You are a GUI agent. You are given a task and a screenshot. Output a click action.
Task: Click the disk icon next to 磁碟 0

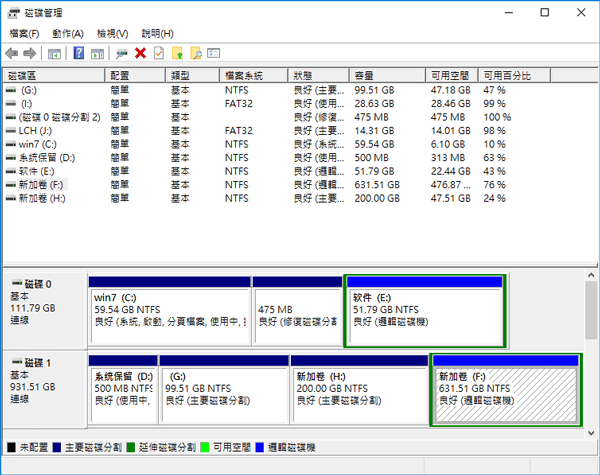pyautogui.click(x=17, y=283)
